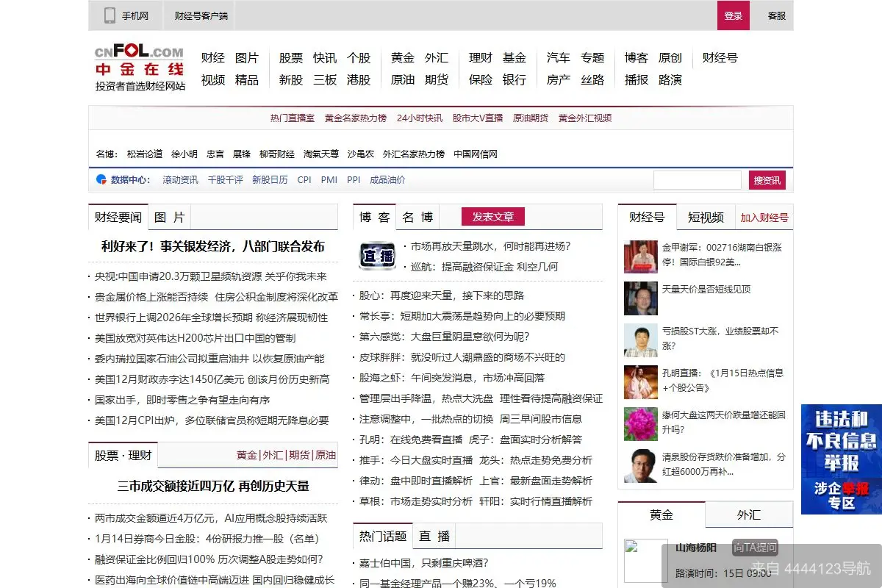
Task: Click 向TA提问 button
Action: 755,548
